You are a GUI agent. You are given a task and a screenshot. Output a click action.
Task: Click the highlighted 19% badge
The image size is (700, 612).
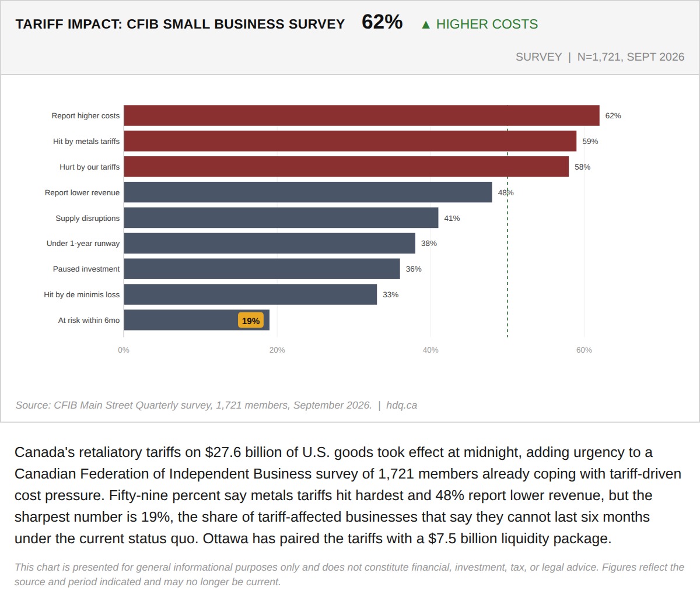(x=251, y=321)
